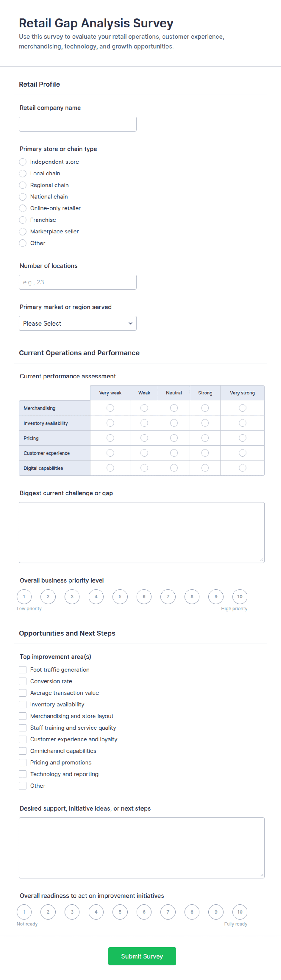Set business priority level to 10
Screen dimensions: 281x980
(240, 596)
